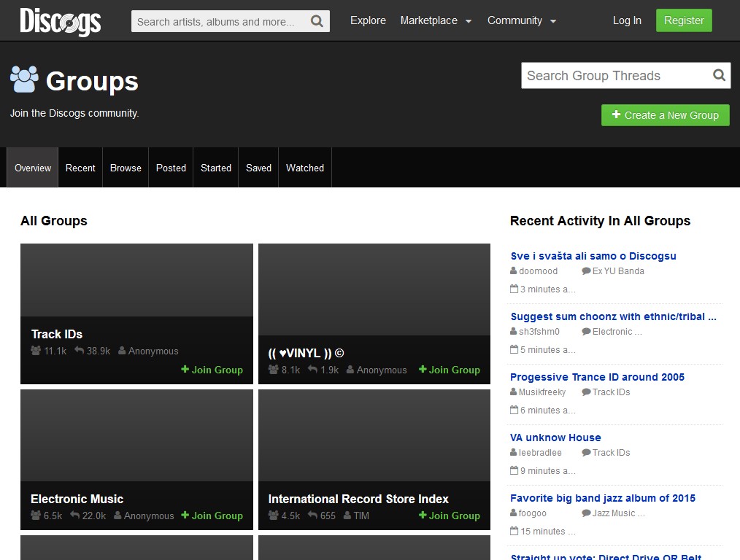Click the Discogs logo
Screen dimensions: 740x560
click(x=60, y=21)
